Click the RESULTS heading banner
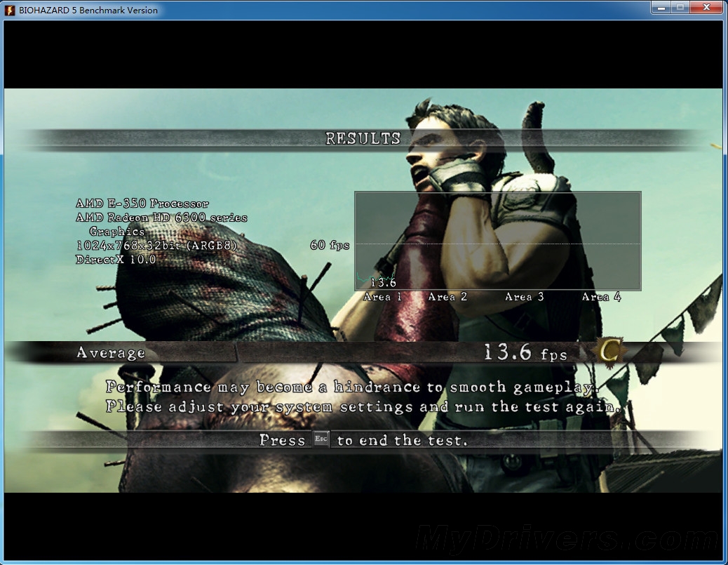Image resolution: width=728 pixels, height=565 pixels. [363, 138]
